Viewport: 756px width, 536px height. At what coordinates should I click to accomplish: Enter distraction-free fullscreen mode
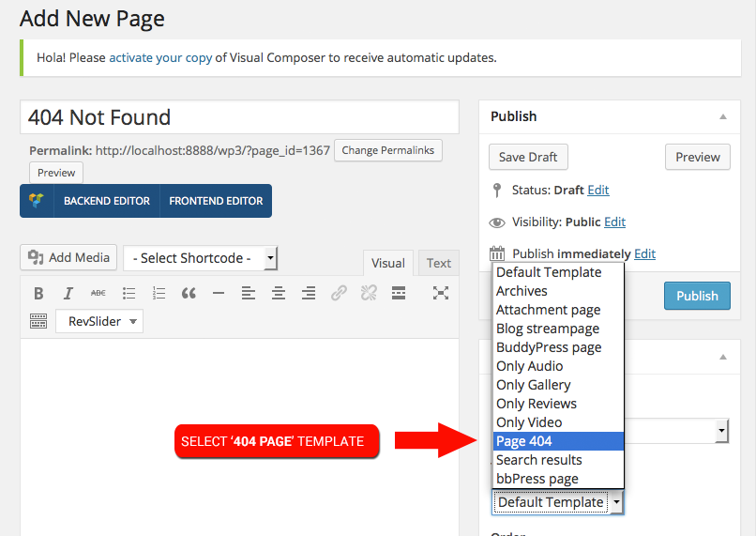tap(440, 293)
